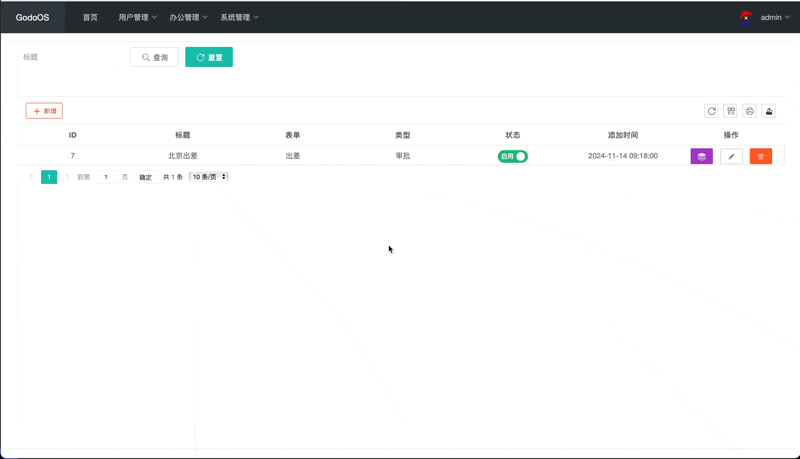Click the purple cube button for 北京出差
Image resolution: width=800 pixels, height=459 pixels.
(x=702, y=156)
